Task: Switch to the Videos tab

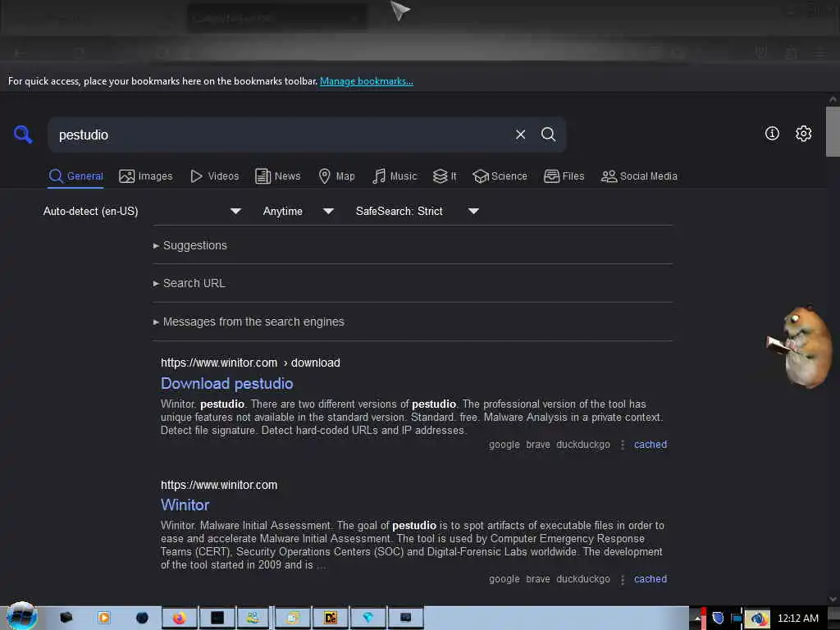Action: click(214, 176)
